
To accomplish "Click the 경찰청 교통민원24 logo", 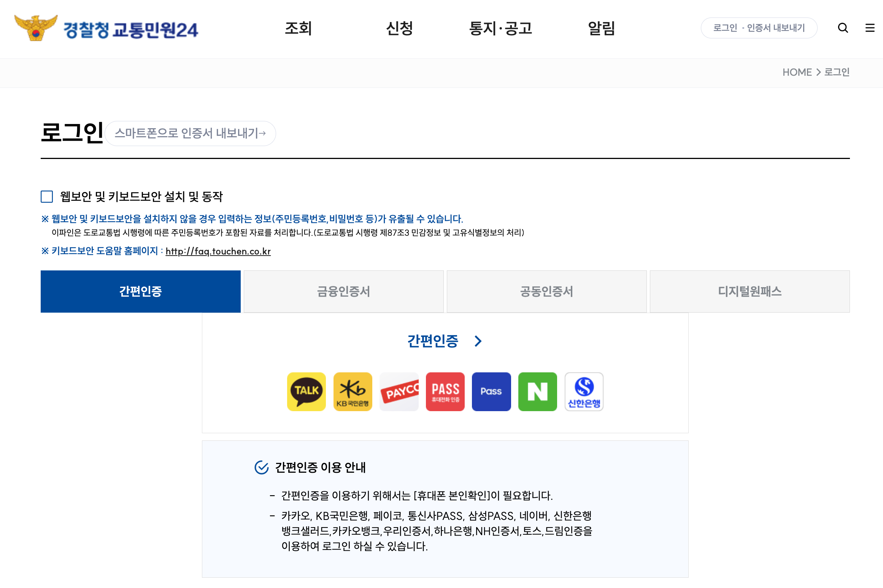I will [x=106, y=29].
